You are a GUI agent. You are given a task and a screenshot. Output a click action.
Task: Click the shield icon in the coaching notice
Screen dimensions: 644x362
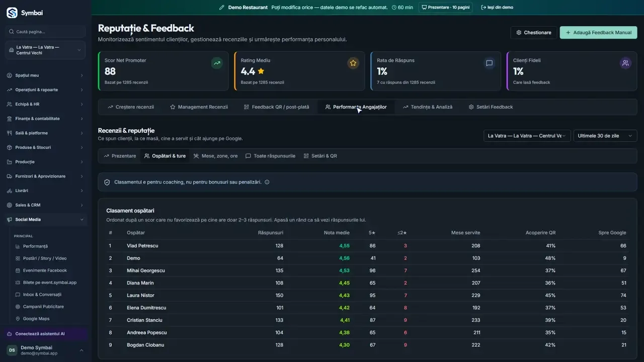click(107, 182)
